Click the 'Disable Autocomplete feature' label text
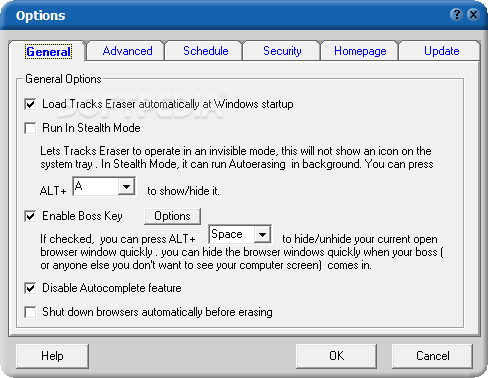This screenshot has width=488, height=378. pyautogui.click(x=112, y=288)
